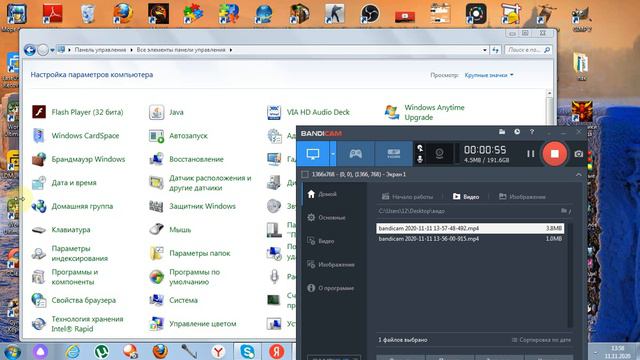The width and height of the screenshot is (640, 360).
Task: Open Bandicam help question mark
Action: tap(531, 132)
